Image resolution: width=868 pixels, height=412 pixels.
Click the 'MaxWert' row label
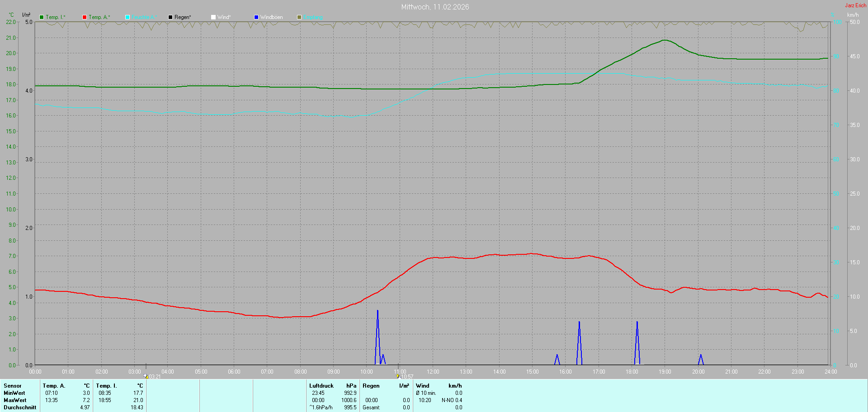click(x=15, y=400)
